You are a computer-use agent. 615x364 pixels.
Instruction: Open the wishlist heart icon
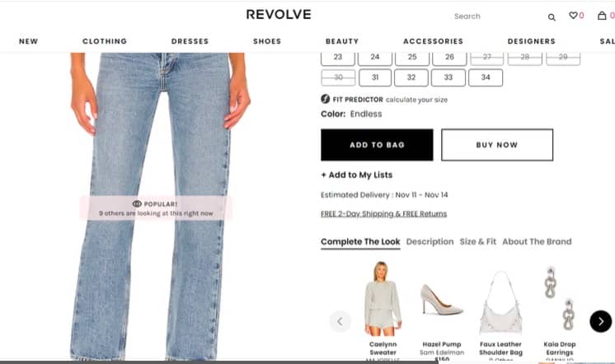pos(573,16)
